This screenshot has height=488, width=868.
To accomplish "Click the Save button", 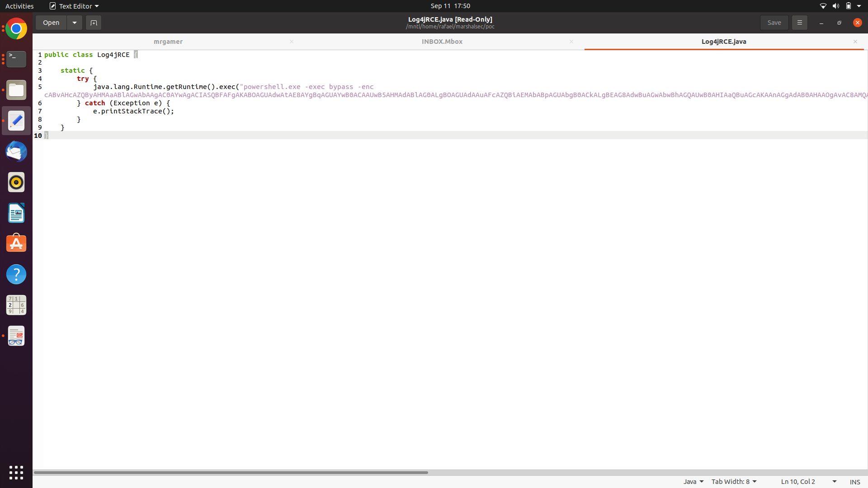I will (774, 22).
